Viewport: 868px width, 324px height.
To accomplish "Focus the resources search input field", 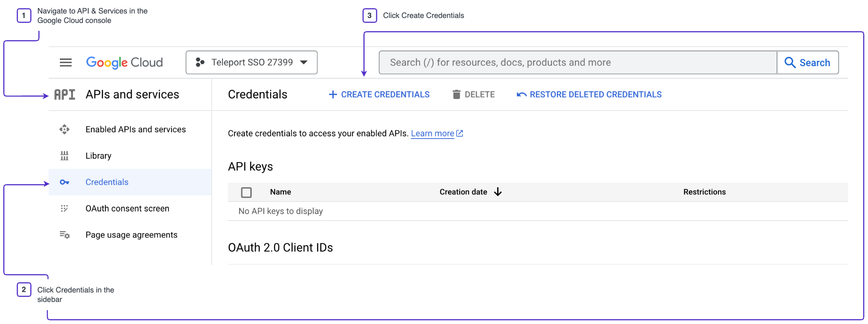I will 578,63.
